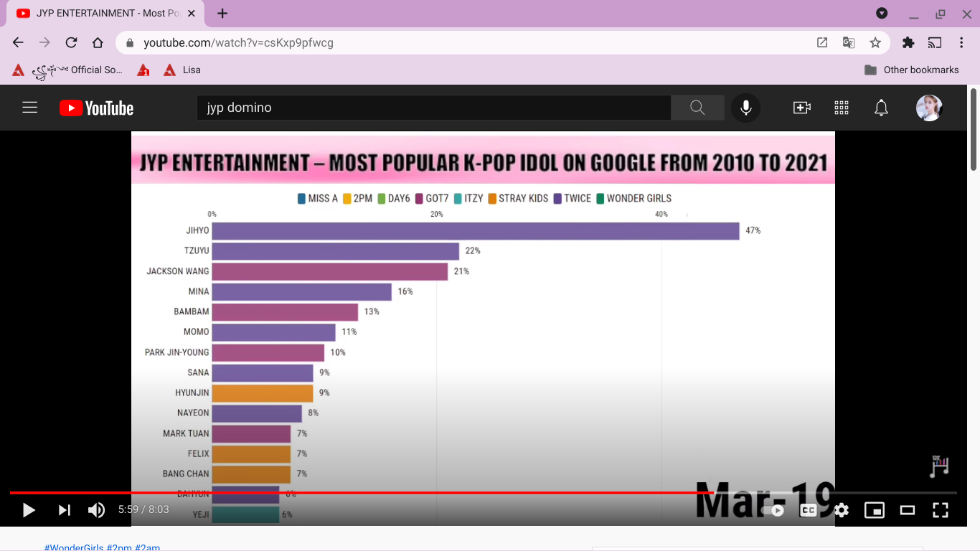The width and height of the screenshot is (980, 551).
Task: Click the YouTube search magnifier button
Action: (x=697, y=108)
